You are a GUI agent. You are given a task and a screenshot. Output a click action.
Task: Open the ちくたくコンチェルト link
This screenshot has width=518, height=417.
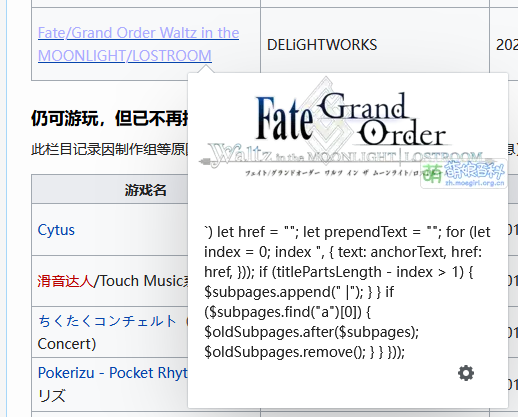pos(107,321)
